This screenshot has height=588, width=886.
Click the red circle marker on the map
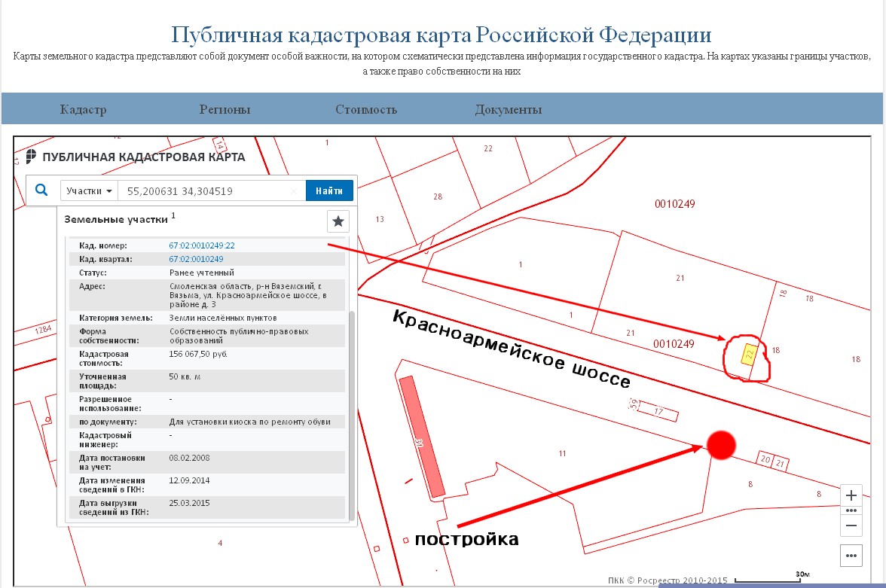coord(721,445)
